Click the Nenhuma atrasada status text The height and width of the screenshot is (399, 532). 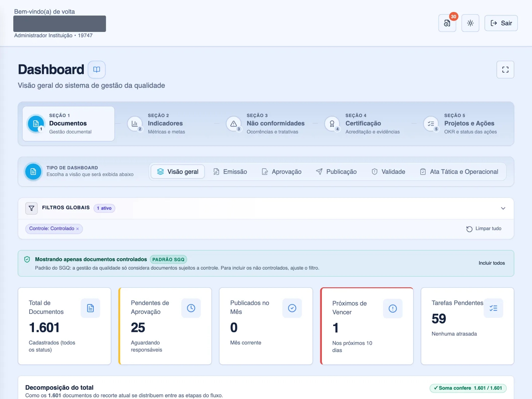coord(454,334)
